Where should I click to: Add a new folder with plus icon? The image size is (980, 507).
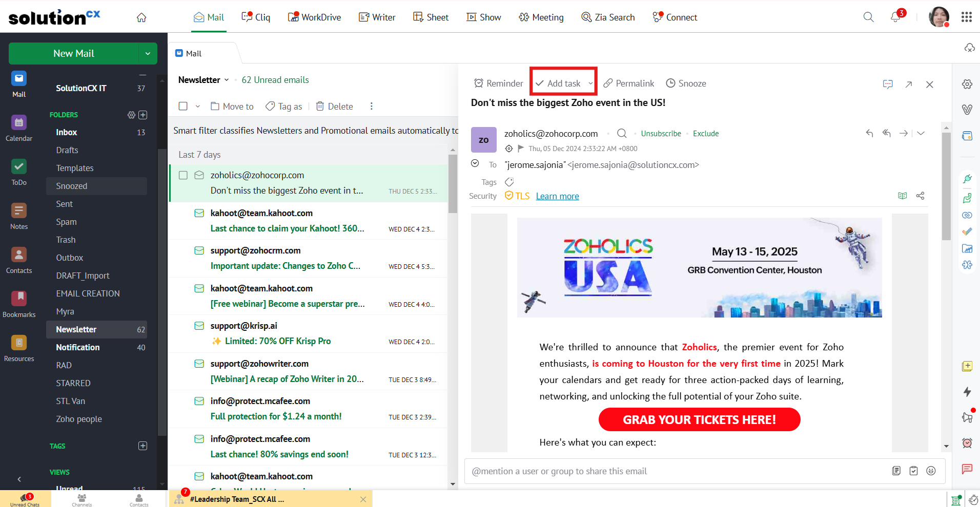(143, 115)
